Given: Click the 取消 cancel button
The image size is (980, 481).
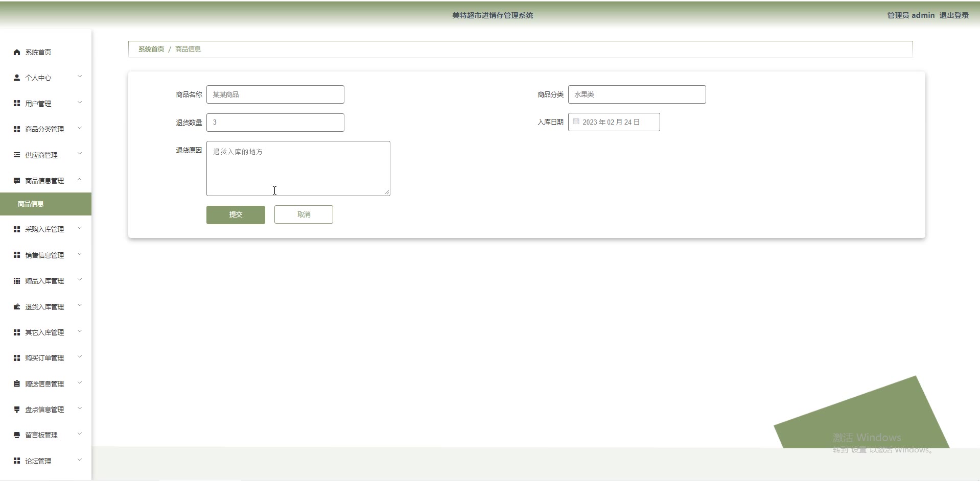Looking at the screenshot, I should [304, 214].
